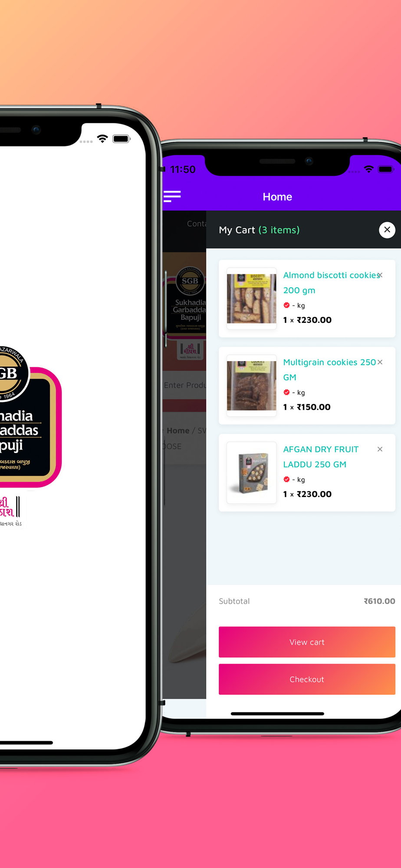Tap the Almond biscotti cookies product image
The height and width of the screenshot is (868, 401).
pyautogui.click(x=252, y=299)
